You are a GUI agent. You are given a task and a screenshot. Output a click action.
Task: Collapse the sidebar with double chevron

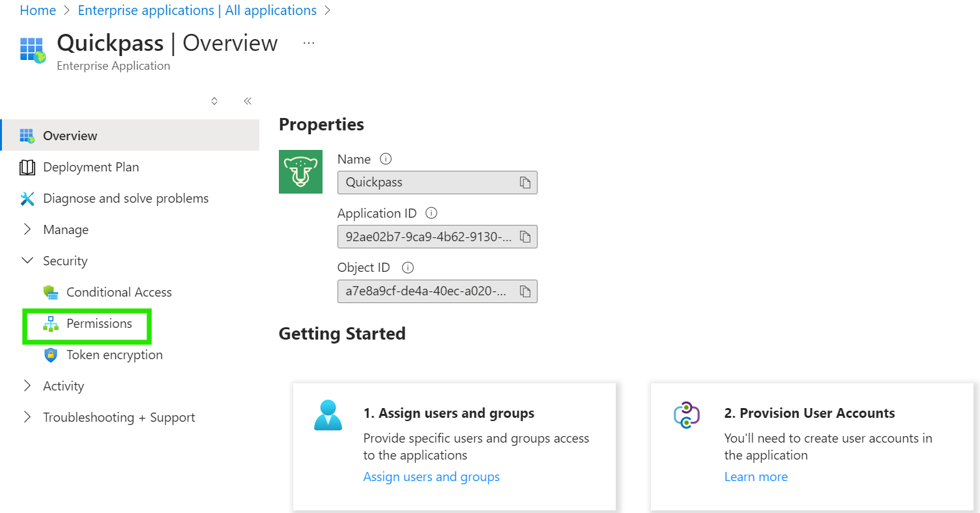(248, 101)
